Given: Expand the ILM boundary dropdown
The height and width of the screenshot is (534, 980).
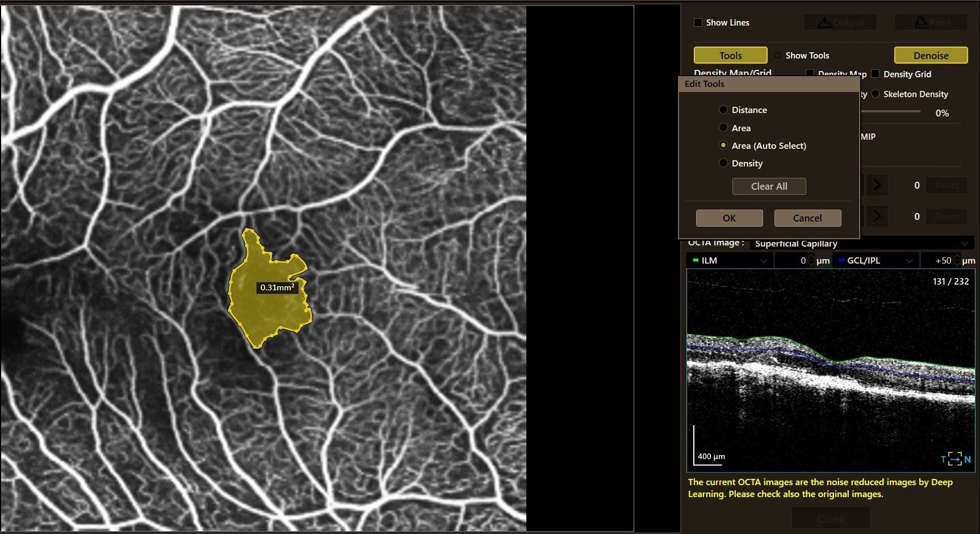Looking at the screenshot, I should coord(730,260).
